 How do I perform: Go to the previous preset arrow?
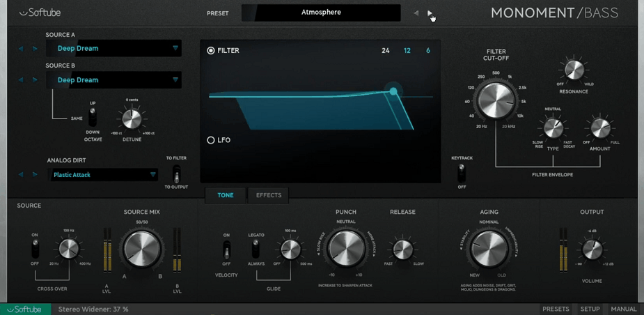(x=416, y=13)
